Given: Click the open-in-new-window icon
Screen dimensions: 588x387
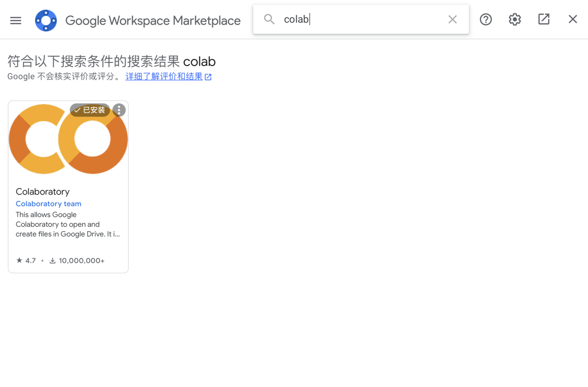Looking at the screenshot, I should (544, 19).
